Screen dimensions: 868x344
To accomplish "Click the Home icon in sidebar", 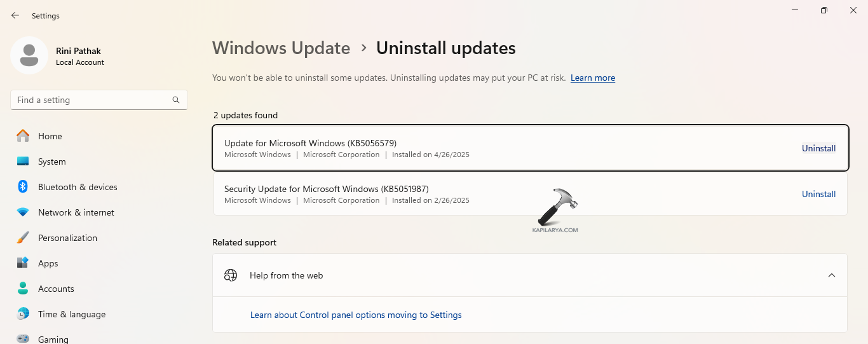I will (23, 136).
